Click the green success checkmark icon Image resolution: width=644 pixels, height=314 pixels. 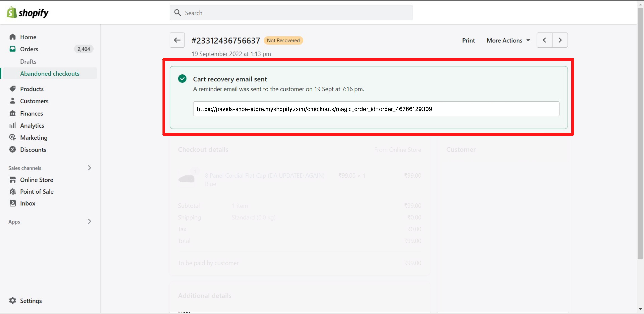pyautogui.click(x=182, y=79)
